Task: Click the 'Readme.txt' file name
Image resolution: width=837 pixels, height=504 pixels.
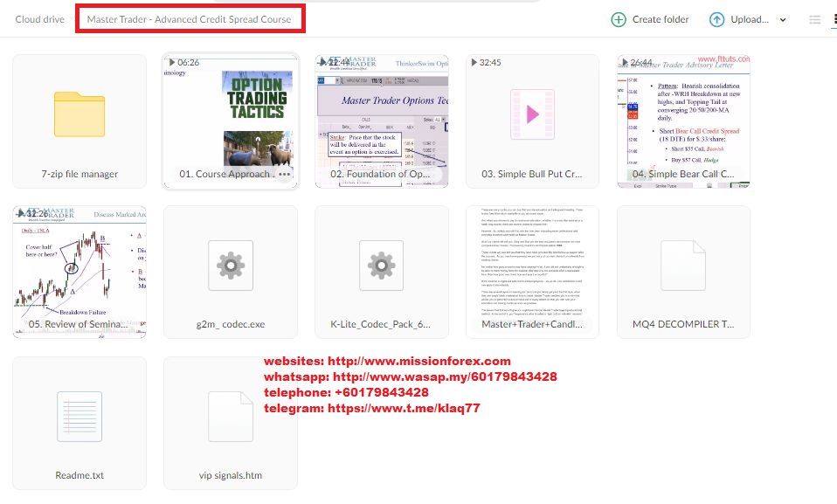Action: point(80,475)
